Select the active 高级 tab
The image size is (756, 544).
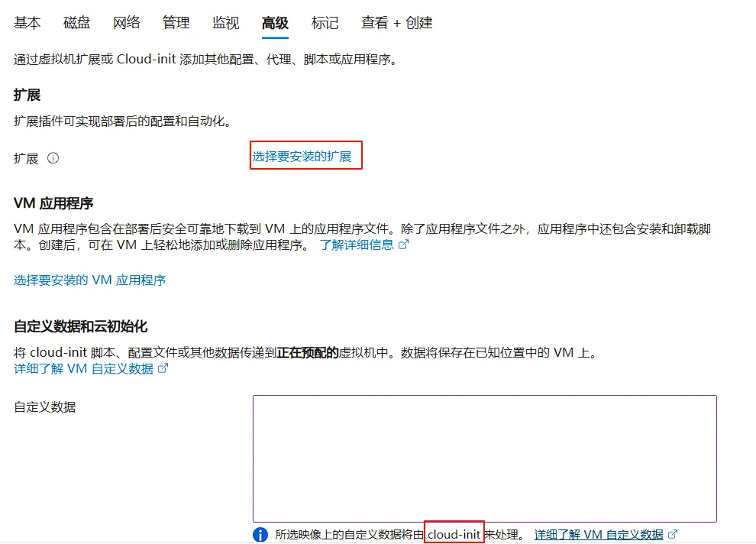click(x=275, y=23)
